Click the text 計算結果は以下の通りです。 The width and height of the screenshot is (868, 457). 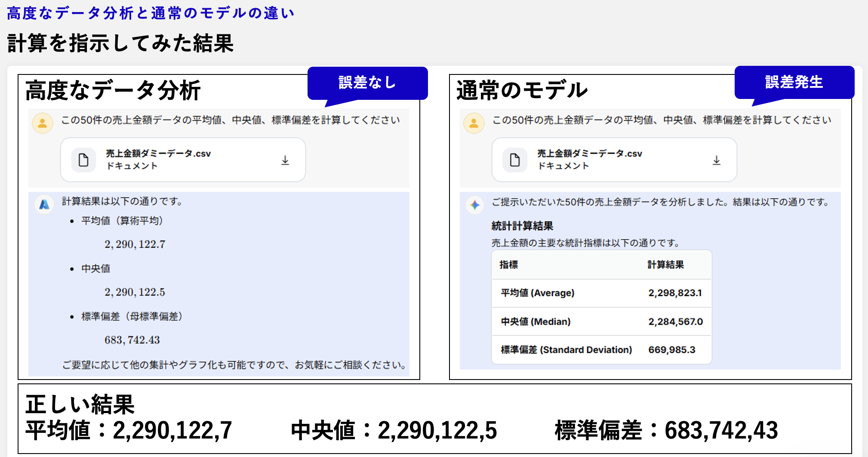click(x=123, y=201)
